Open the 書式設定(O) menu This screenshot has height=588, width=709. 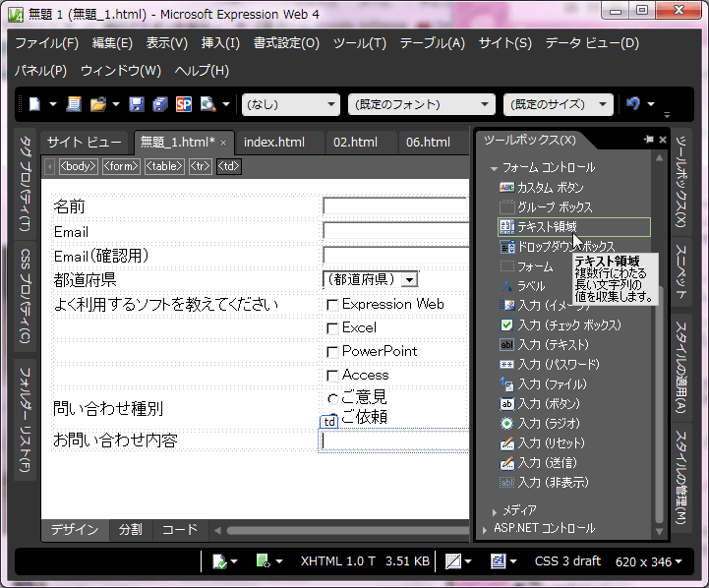[286, 43]
